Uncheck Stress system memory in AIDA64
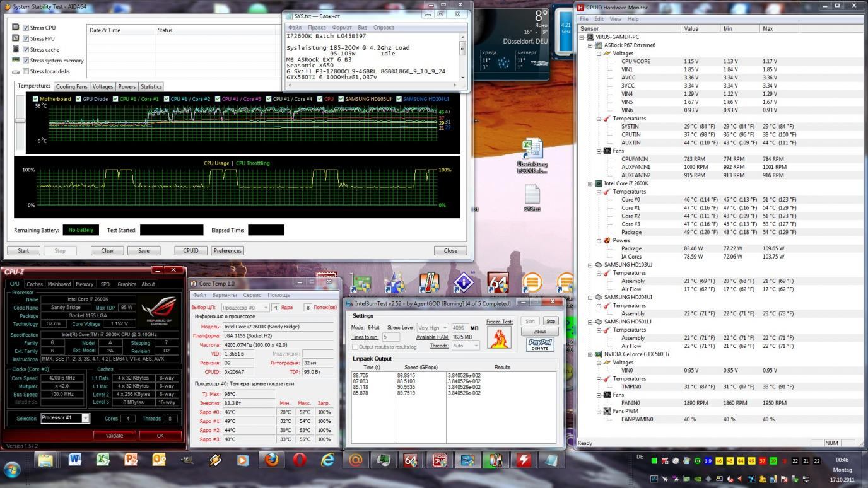The width and height of the screenshot is (868, 488). [x=26, y=60]
